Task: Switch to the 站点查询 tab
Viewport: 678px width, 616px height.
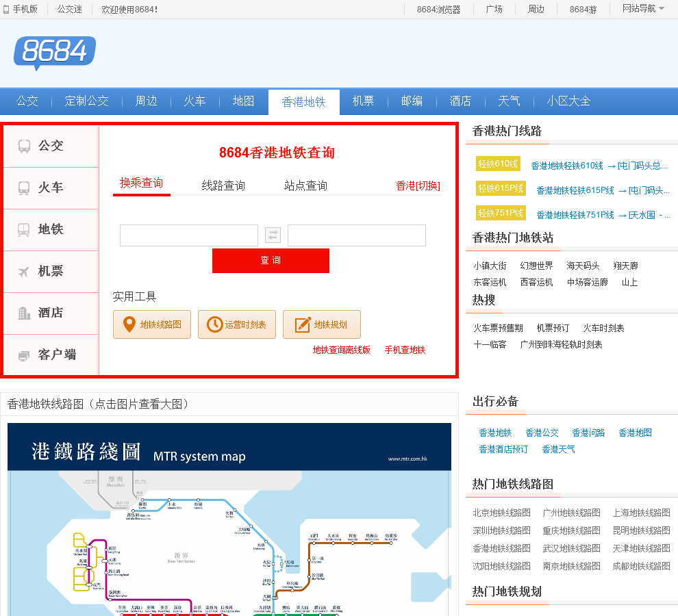Action: coord(305,185)
